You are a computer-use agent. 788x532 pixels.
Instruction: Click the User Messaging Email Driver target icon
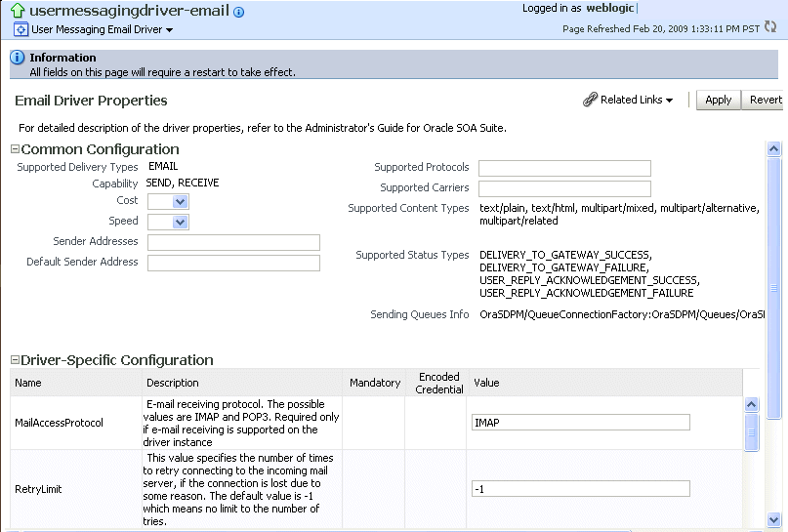[21, 29]
